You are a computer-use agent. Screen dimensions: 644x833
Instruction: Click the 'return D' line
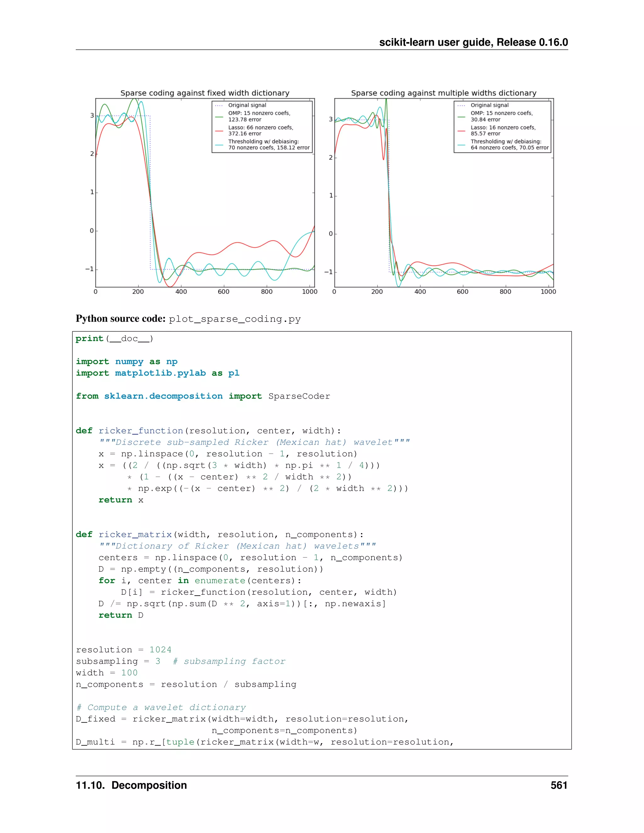[121, 615]
